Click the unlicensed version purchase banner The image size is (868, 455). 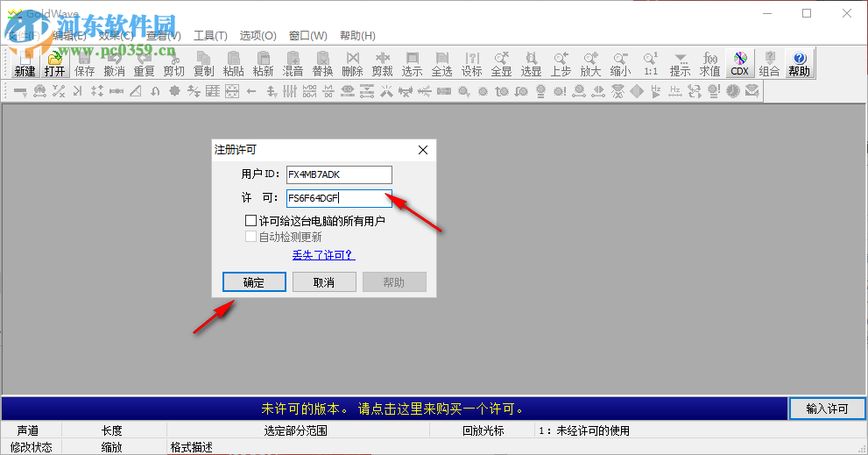394,409
